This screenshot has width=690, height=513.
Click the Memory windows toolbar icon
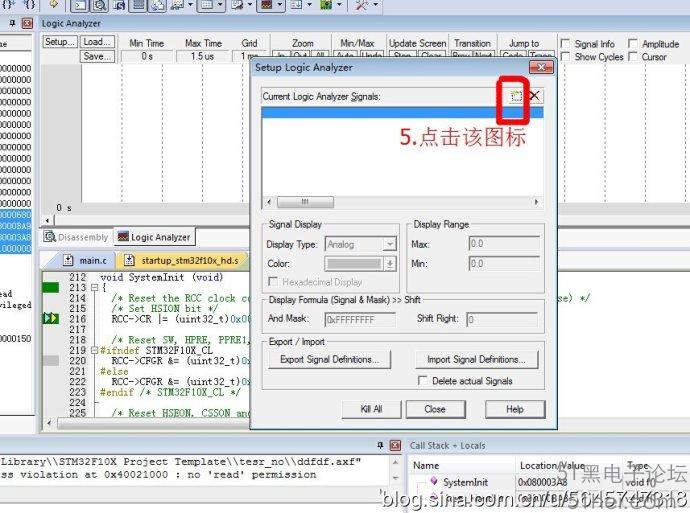point(207,5)
